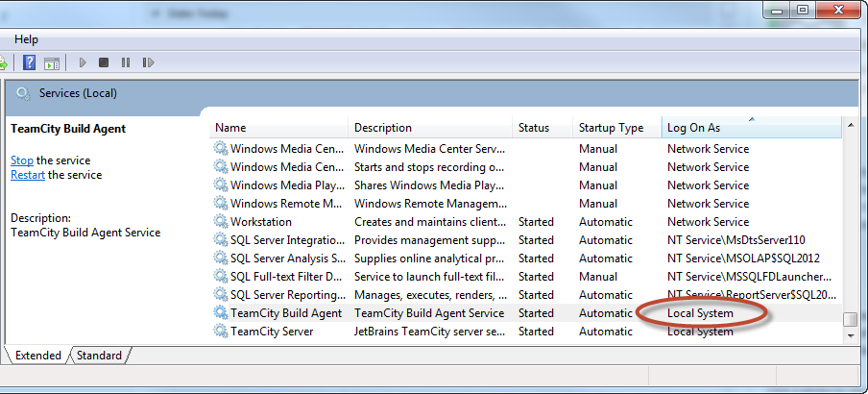The height and width of the screenshot is (394, 868).
Task: Click the Workstation service gear icon
Action: (x=221, y=222)
